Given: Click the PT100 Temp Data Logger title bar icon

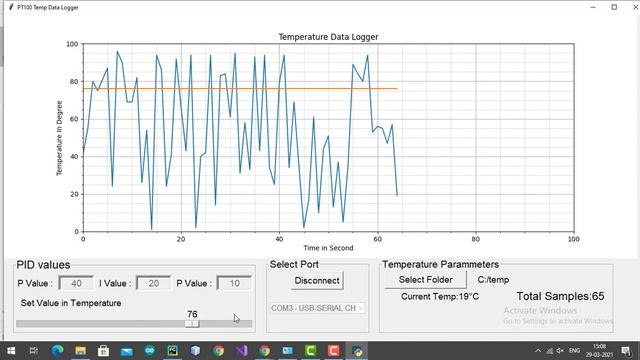Looking at the screenshot, I should [x=11, y=7].
